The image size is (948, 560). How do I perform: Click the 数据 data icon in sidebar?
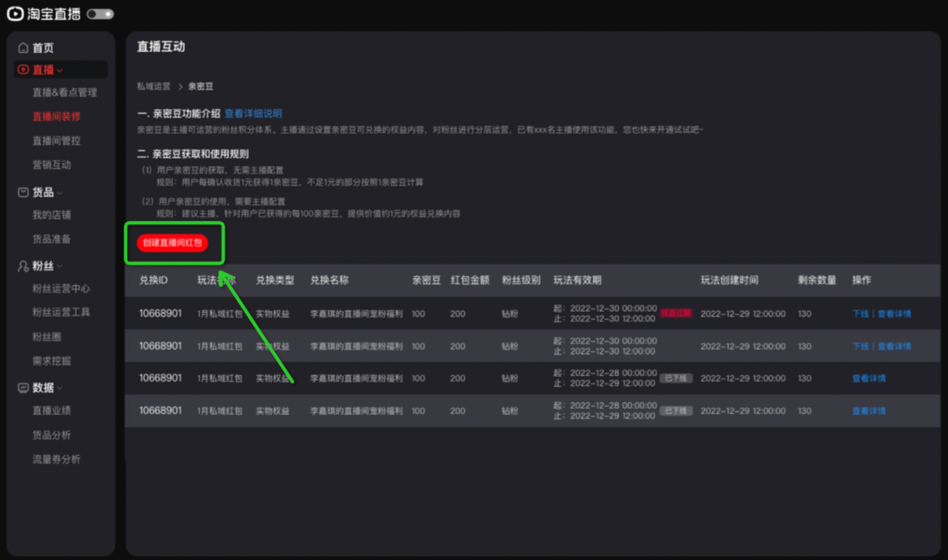(x=22, y=388)
